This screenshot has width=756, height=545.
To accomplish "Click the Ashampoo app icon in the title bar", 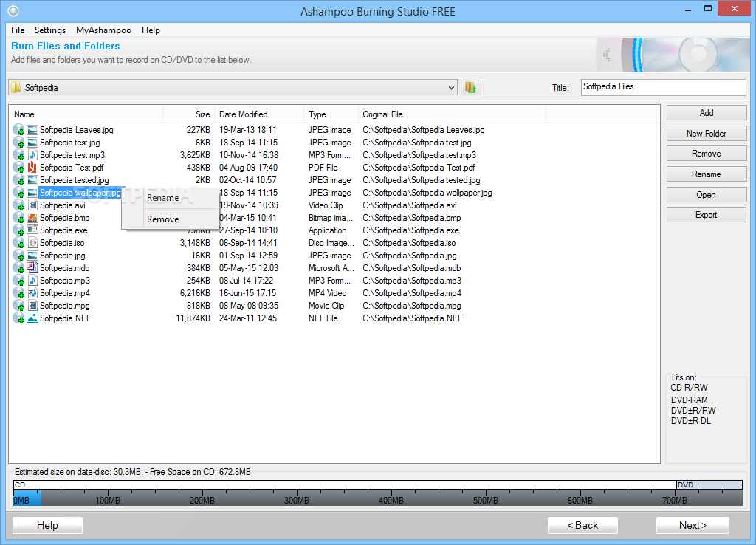I will click(13, 10).
